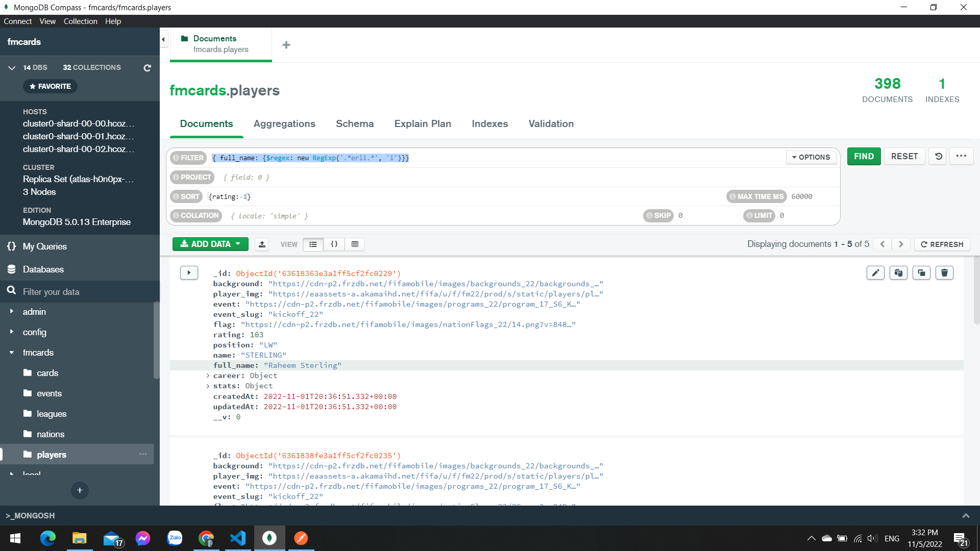Click the Reset button
The image size is (980, 551).
coord(904,157)
